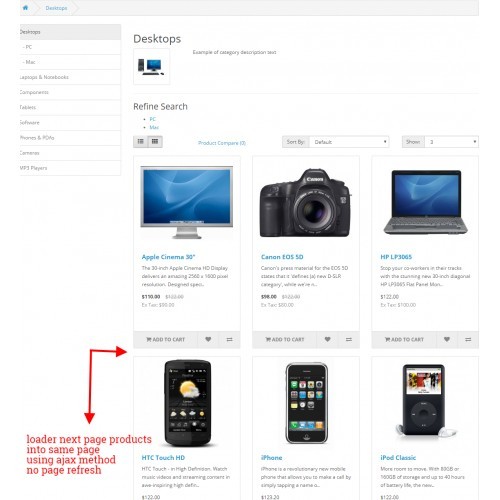Switch to grid view layout

[155, 142]
